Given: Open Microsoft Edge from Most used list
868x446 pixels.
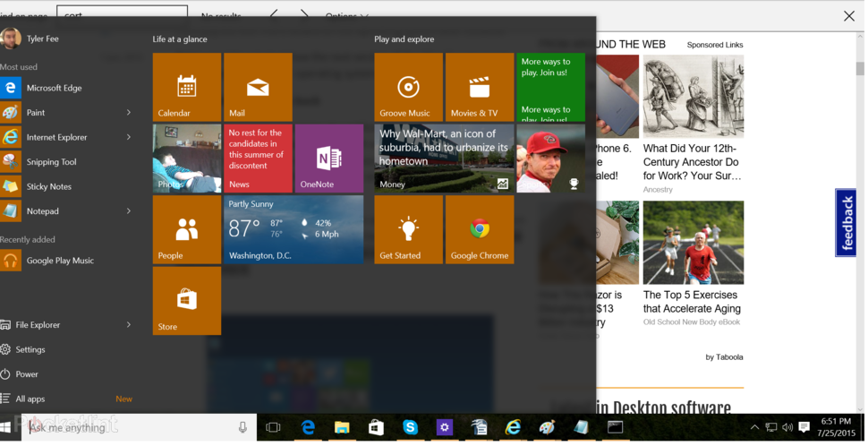Looking at the screenshot, I should 54,88.
